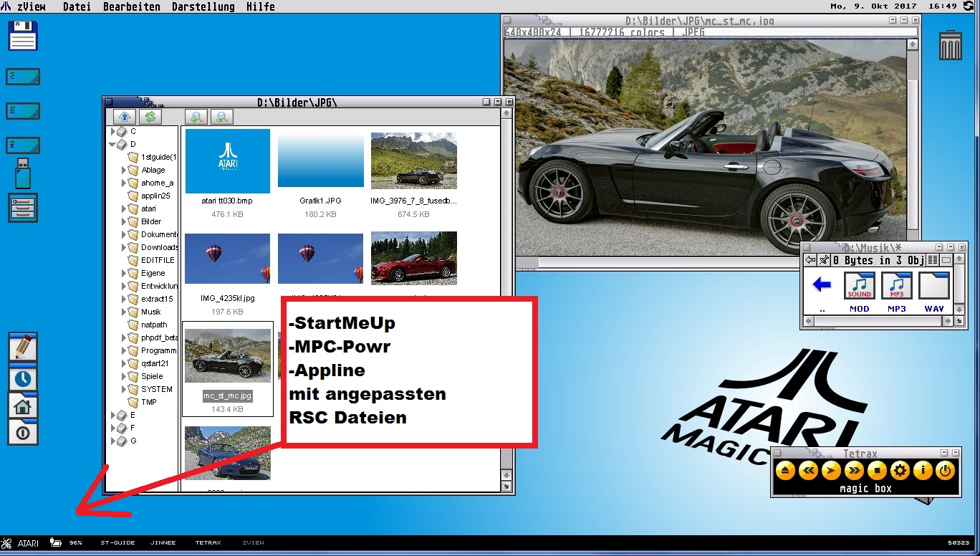Click the back arrow in Musik window toolbar
Screen dimensions: 980x556
810,260
